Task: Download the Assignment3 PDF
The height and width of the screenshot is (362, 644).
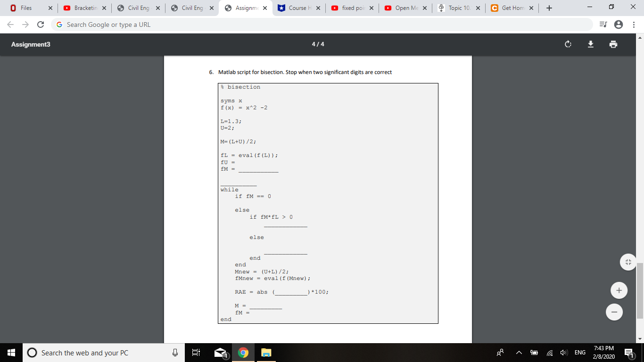Action: (x=590, y=44)
